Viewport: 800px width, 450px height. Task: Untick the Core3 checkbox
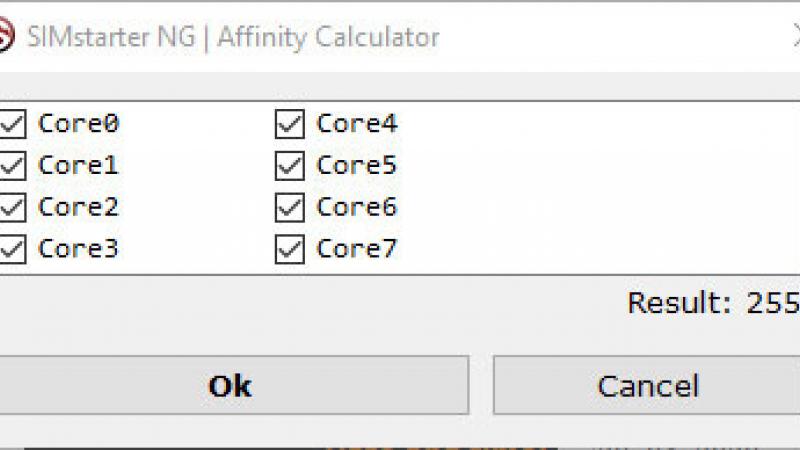coord(12,248)
